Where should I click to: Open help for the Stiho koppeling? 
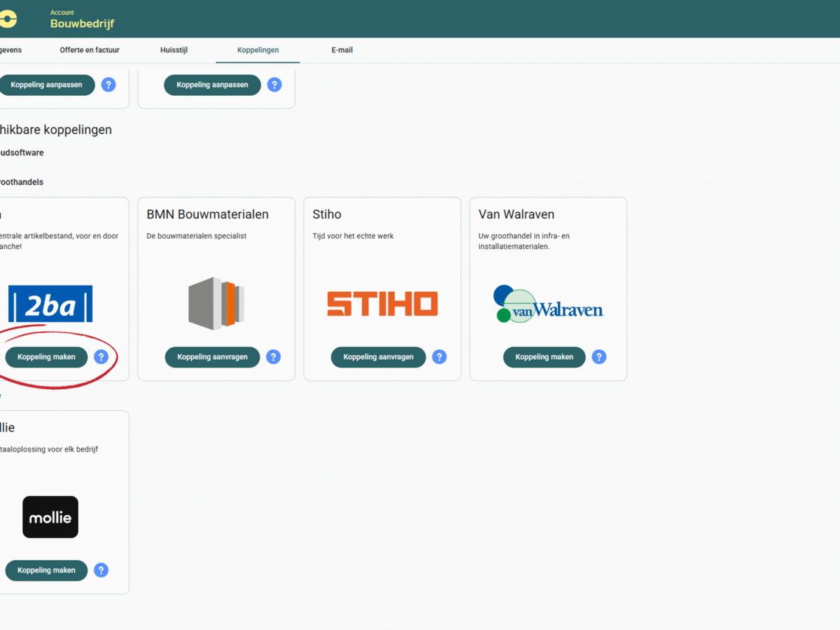click(x=439, y=357)
